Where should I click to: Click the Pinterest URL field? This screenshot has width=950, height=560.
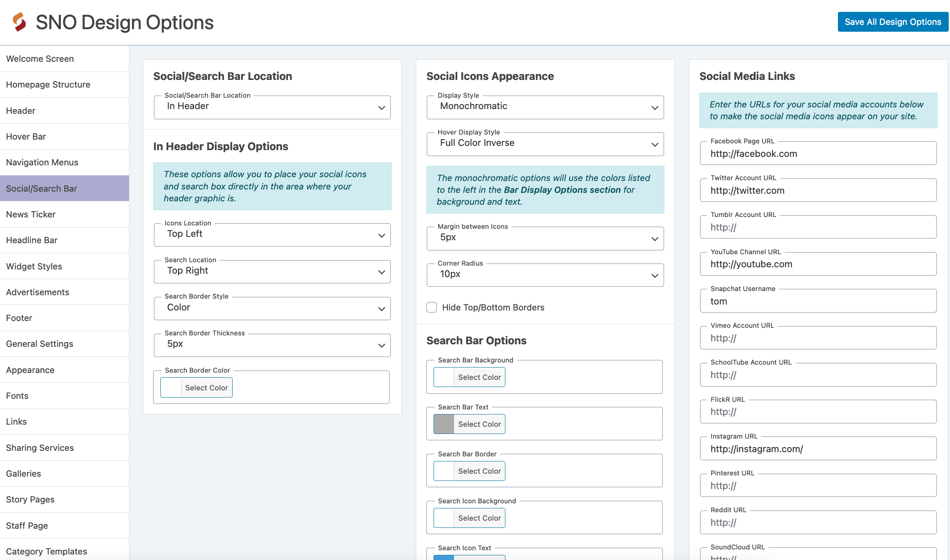click(818, 485)
